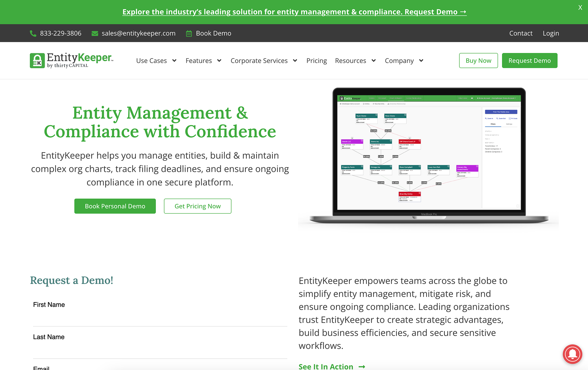588x370 pixels.
Task: Open the red notification bell widget
Action: 572,354
